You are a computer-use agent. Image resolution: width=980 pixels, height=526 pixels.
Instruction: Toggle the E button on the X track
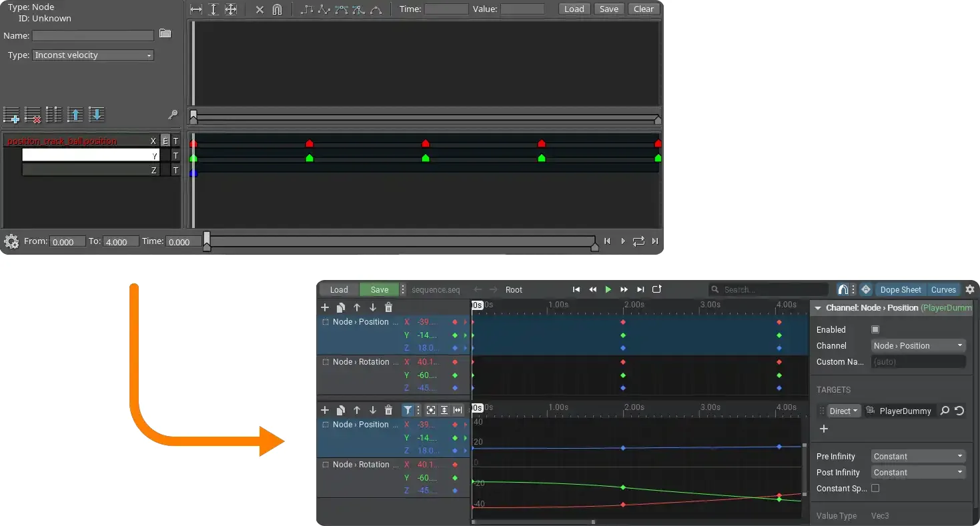click(165, 141)
